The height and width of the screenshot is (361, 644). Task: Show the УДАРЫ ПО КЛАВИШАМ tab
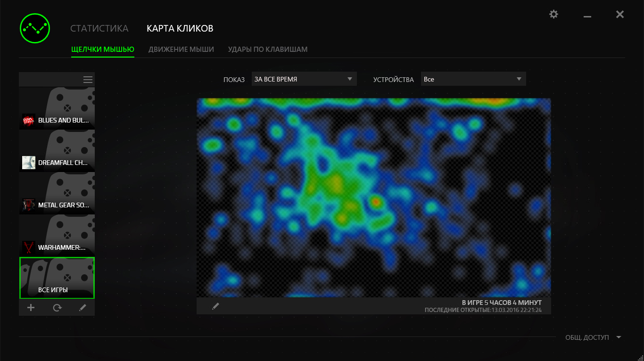[268, 49]
